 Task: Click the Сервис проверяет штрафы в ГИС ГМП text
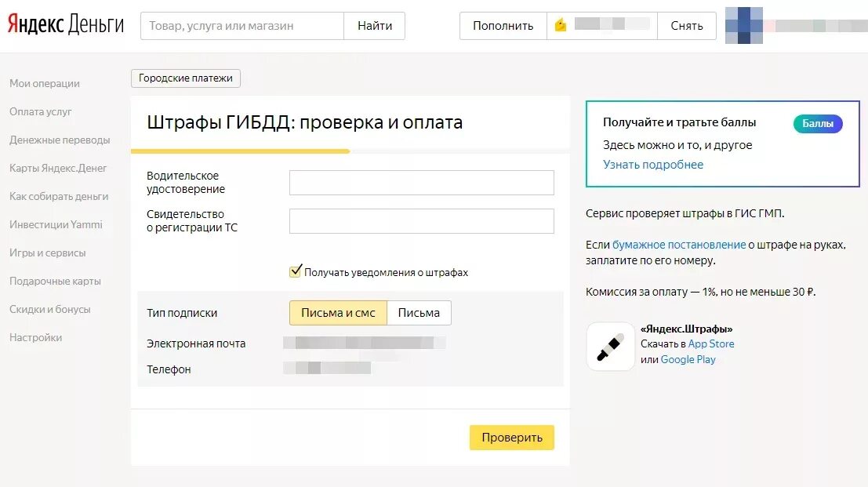[x=685, y=213]
